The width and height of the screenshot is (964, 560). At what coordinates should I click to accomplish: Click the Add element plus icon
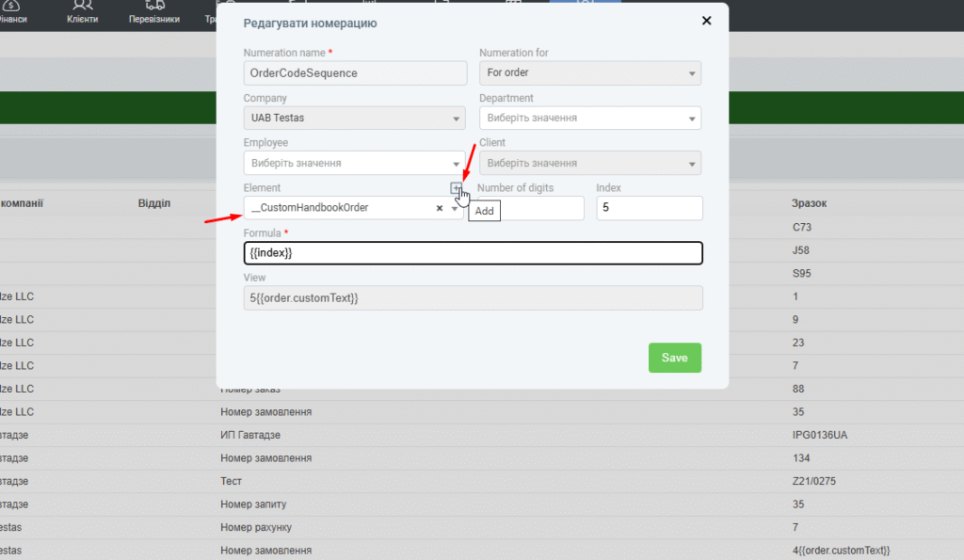click(457, 188)
